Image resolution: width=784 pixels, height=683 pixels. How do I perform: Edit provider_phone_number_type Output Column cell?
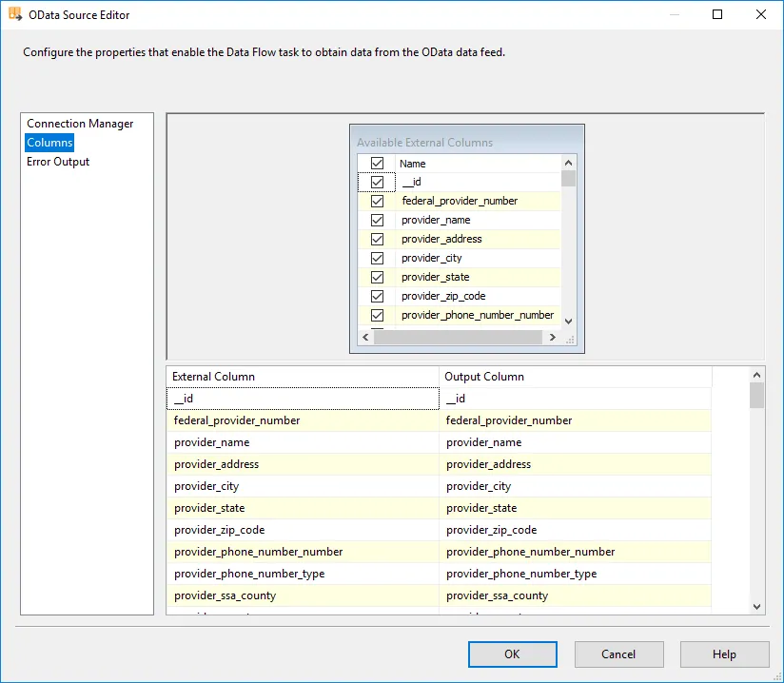tap(575, 574)
